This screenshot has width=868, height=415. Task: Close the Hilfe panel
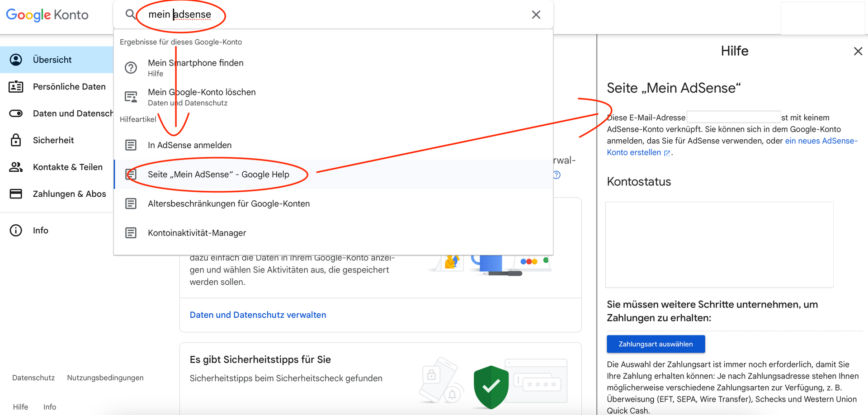tap(858, 51)
